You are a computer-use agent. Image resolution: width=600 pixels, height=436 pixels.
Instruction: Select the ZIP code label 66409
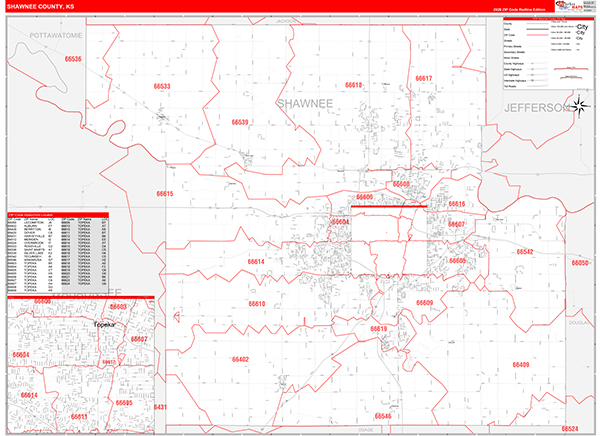(521, 364)
